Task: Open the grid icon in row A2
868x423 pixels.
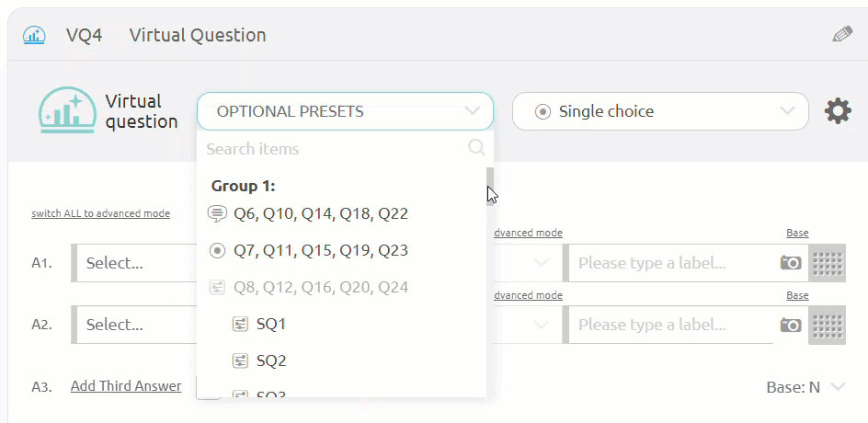Action: pyautogui.click(x=827, y=325)
